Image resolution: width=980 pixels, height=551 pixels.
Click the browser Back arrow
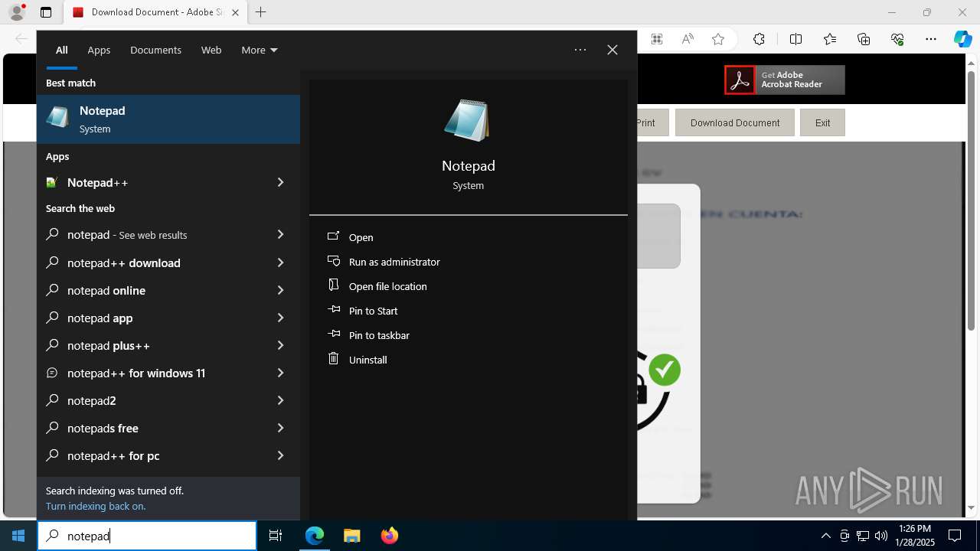pyautogui.click(x=21, y=39)
